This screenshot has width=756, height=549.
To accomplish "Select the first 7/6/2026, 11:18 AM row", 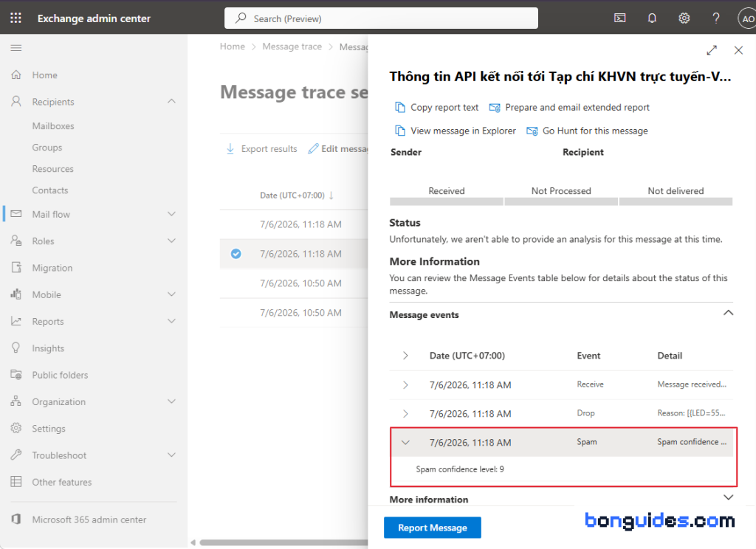I will pyautogui.click(x=294, y=224).
